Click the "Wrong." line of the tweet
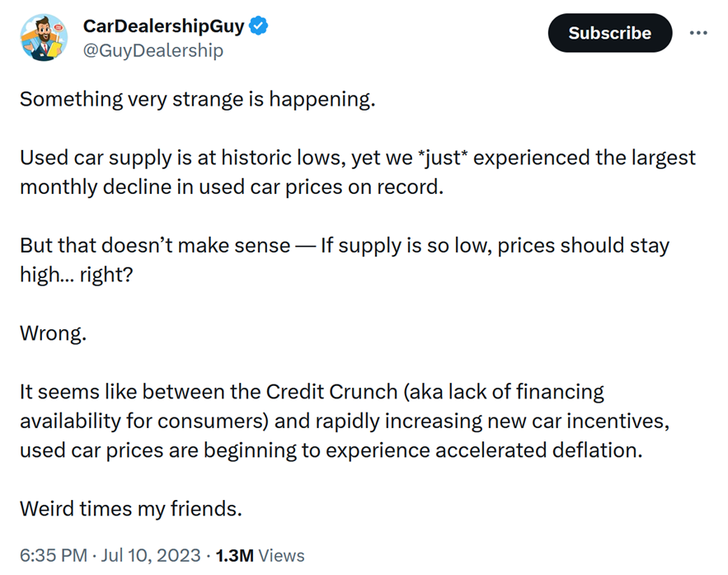Screen dimensions: 728x575 [52, 334]
